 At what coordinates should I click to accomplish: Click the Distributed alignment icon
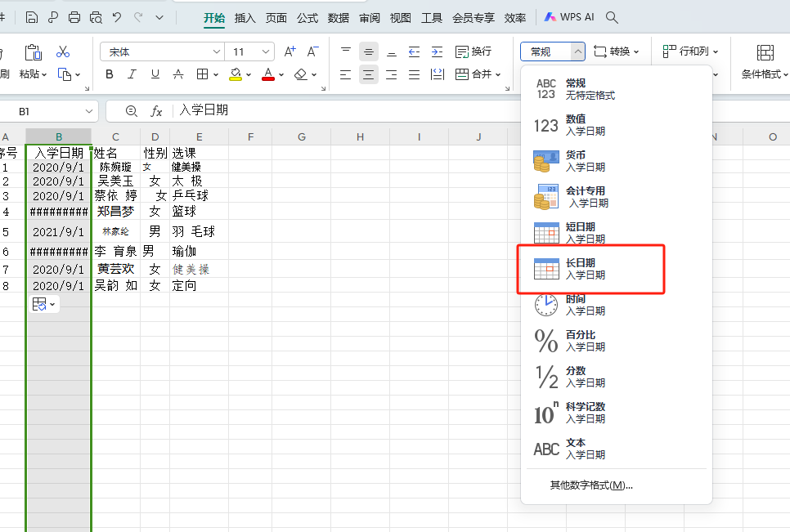click(438, 74)
